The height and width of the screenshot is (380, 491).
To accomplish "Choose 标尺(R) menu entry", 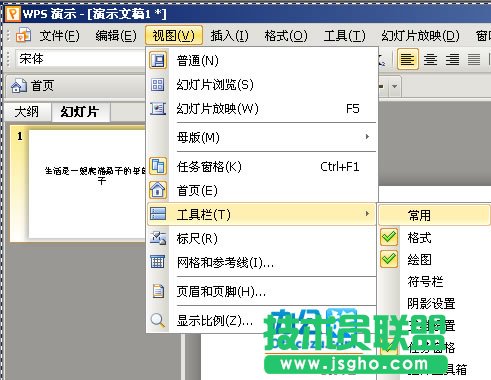I will click(262, 238).
